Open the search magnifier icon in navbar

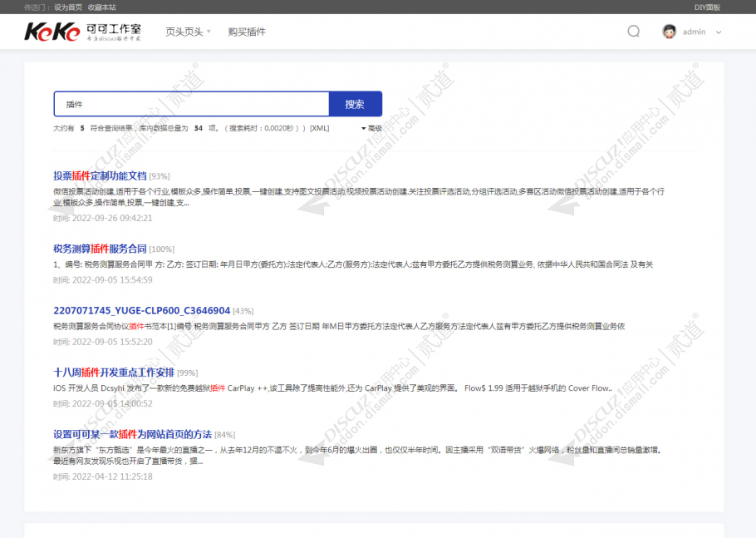[633, 31]
